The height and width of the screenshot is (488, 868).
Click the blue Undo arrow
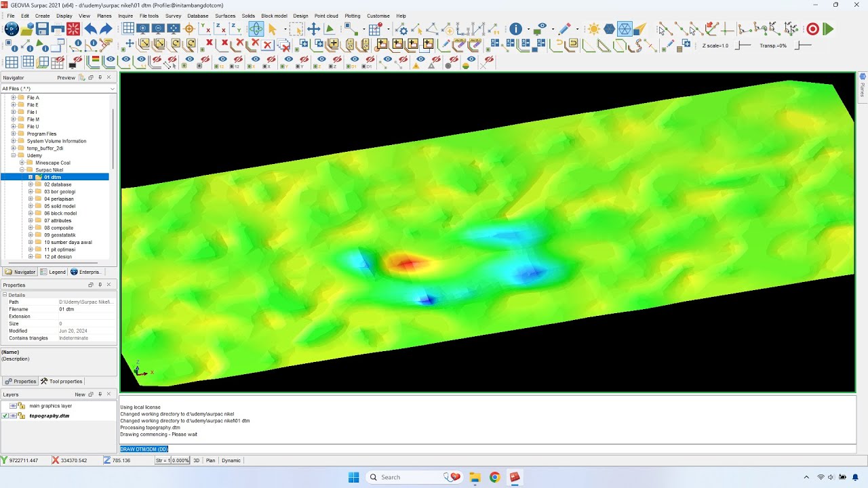[x=90, y=29]
